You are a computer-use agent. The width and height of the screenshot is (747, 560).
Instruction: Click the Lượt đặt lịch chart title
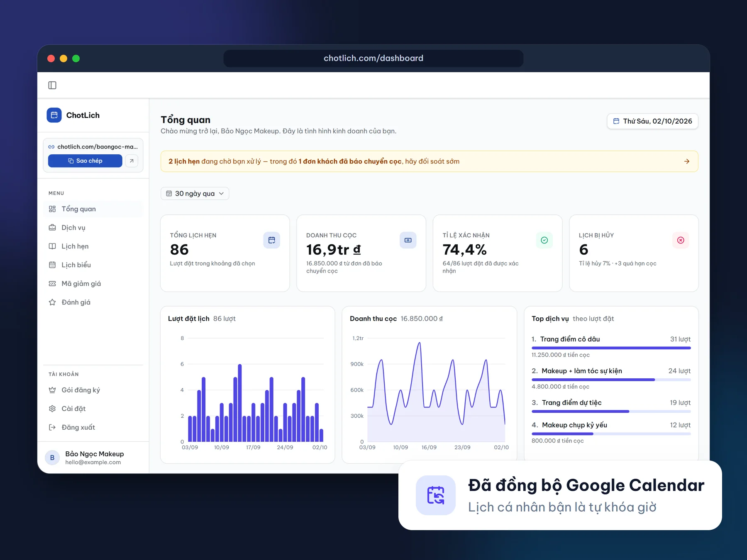coord(189,319)
